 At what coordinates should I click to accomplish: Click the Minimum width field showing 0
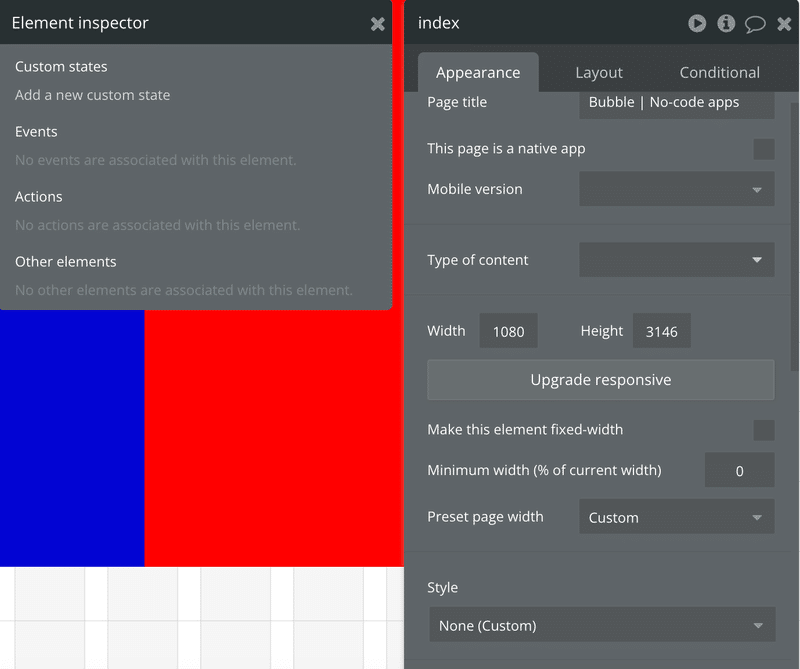click(739, 470)
